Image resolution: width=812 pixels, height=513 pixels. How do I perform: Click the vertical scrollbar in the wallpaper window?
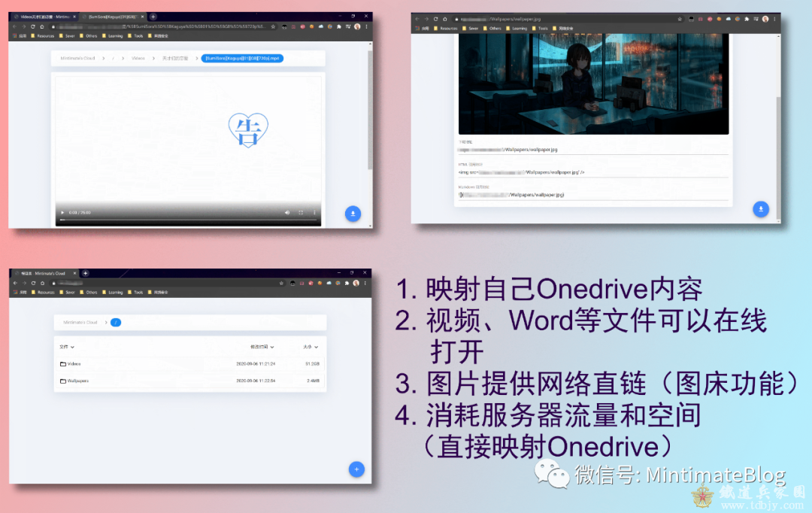(x=778, y=158)
